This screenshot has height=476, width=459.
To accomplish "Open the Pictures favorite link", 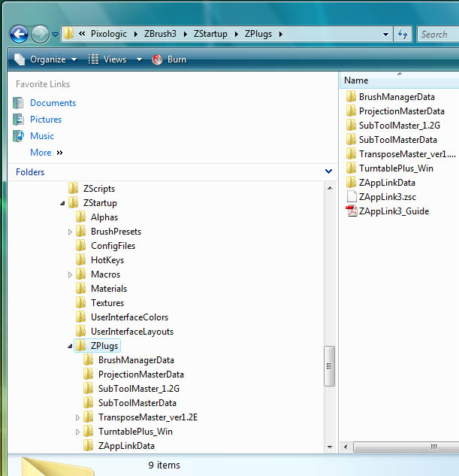I will (x=46, y=120).
